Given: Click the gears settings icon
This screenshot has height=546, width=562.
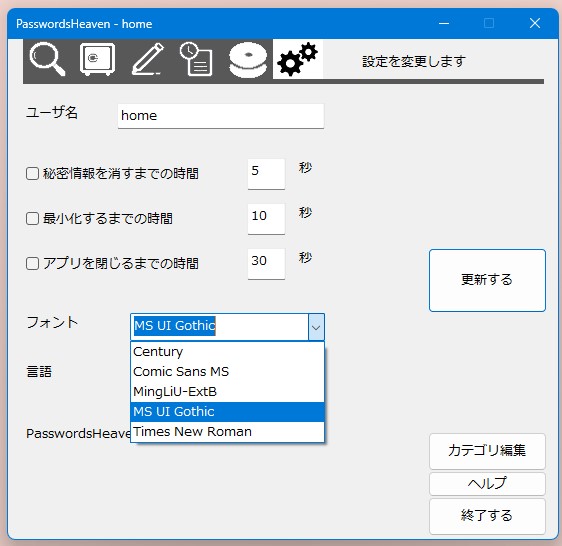Looking at the screenshot, I should (297, 59).
